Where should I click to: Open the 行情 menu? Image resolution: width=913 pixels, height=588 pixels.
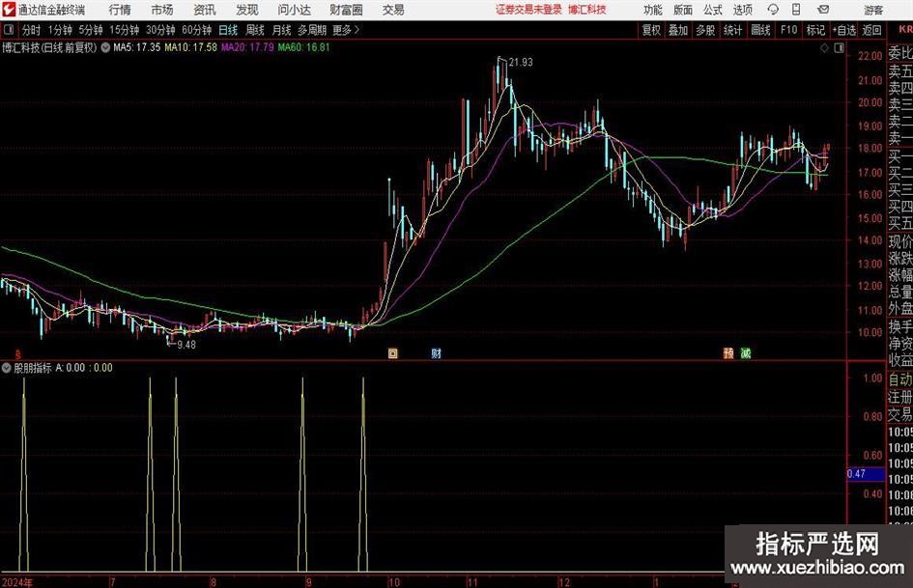click(x=120, y=10)
